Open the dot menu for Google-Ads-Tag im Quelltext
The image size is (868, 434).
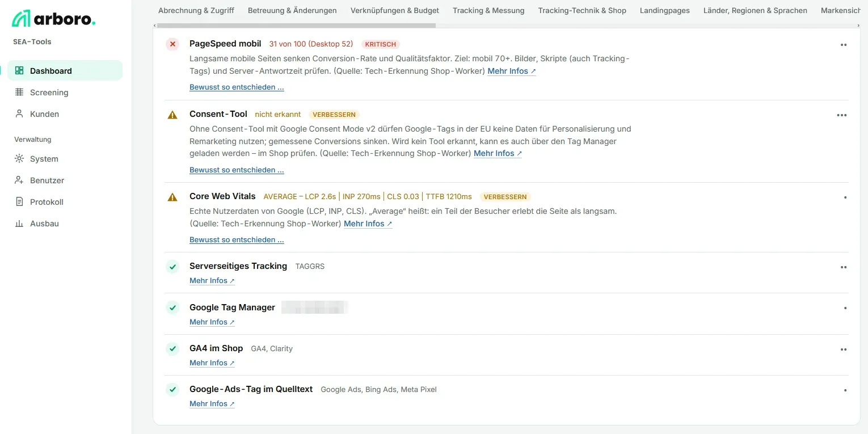[845, 390]
